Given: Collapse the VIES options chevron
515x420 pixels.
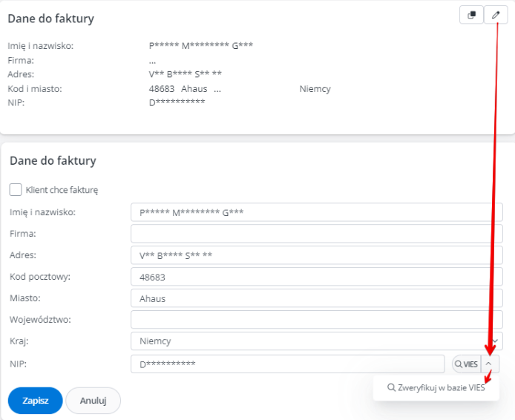Looking at the screenshot, I should pyautogui.click(x=490, y=364).
